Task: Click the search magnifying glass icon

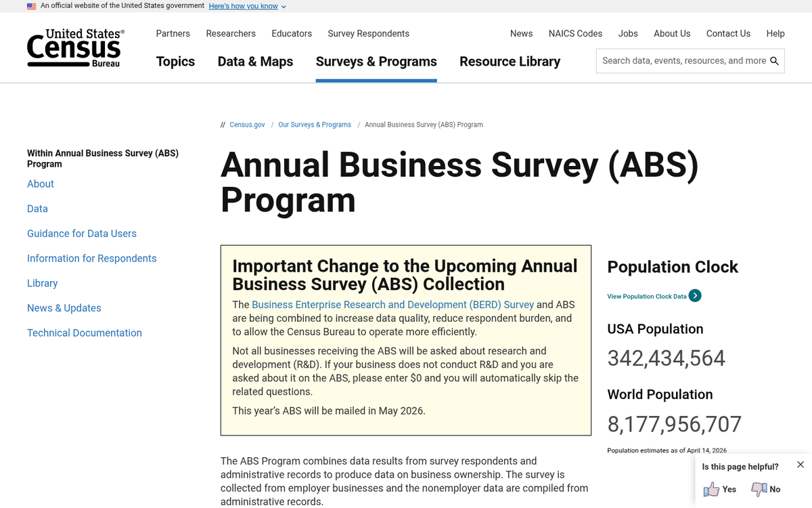Action: pos(775,60)
